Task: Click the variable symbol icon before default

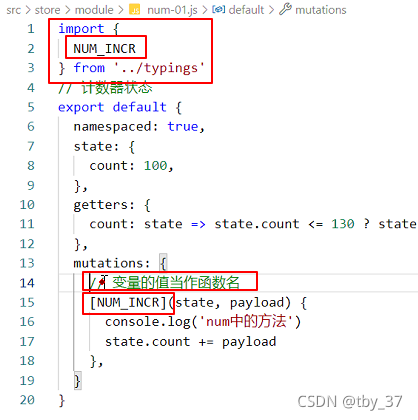Action: coord(219,10)
